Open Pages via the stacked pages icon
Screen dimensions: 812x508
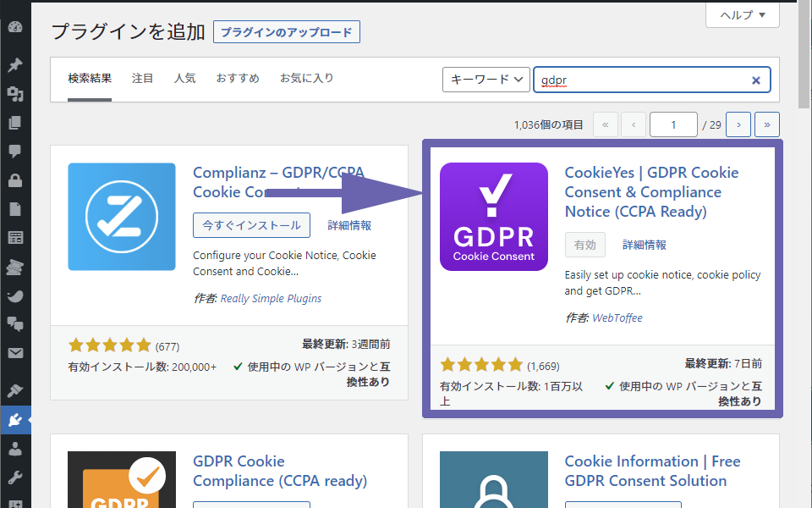15,123
